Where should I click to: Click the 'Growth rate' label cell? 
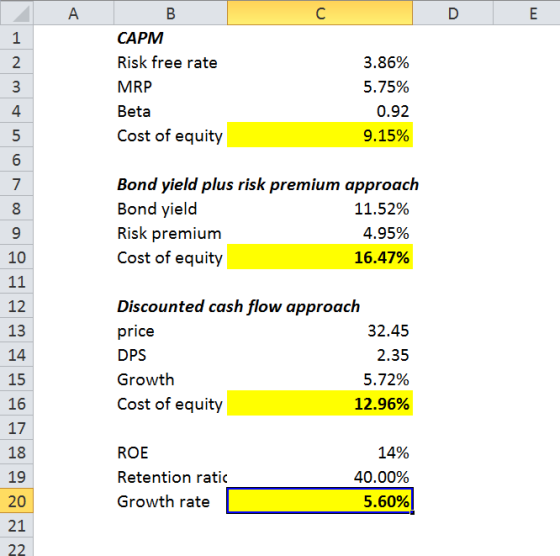click(171, 501)
